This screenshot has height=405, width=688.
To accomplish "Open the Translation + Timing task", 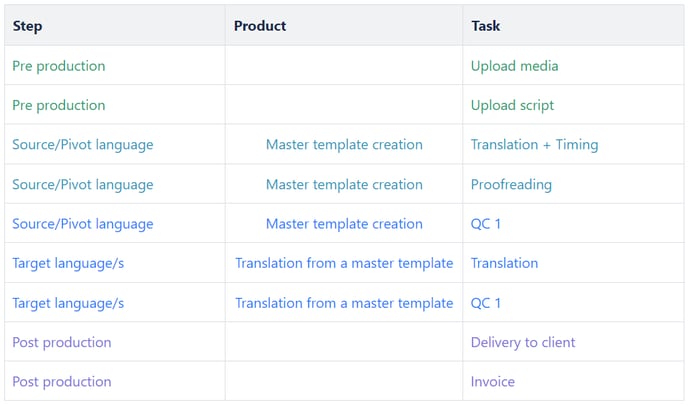I will point(534,145).
